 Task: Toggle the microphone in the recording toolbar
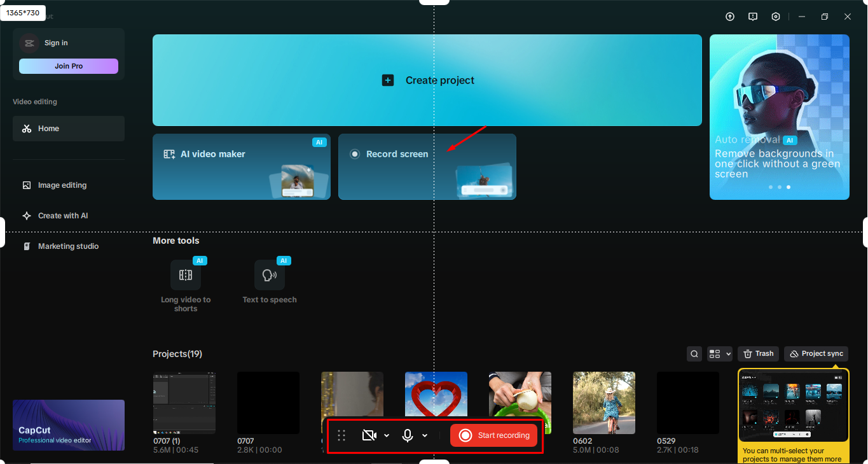tap(408, 435)
